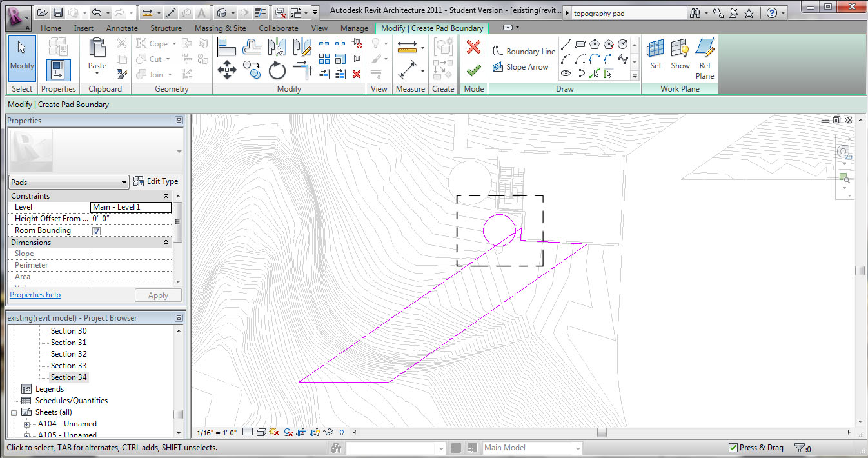Click the green Finish Edit Mode checkmark

pos(473,70)
